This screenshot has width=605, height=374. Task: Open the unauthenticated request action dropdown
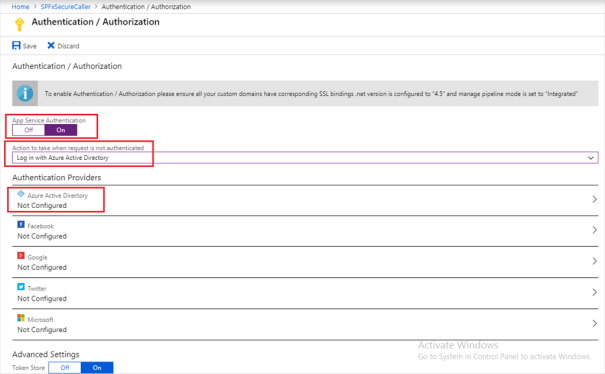305,157
